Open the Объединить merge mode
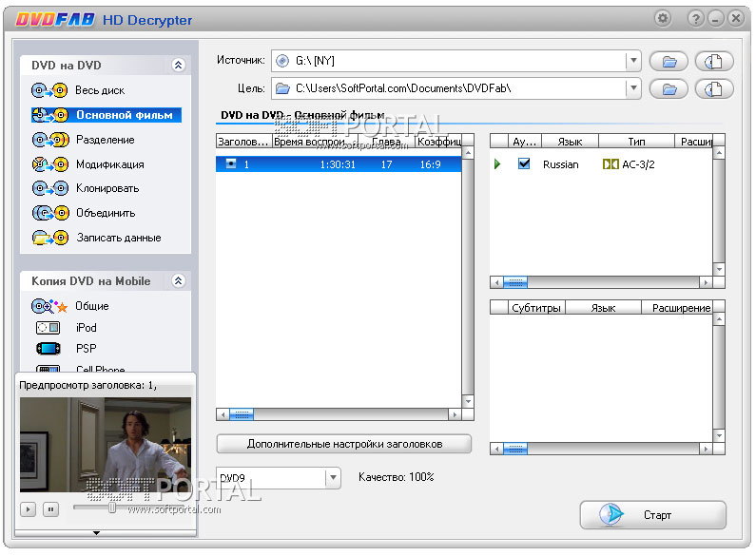This screenshot has height=556, width=756. [106, 213]
